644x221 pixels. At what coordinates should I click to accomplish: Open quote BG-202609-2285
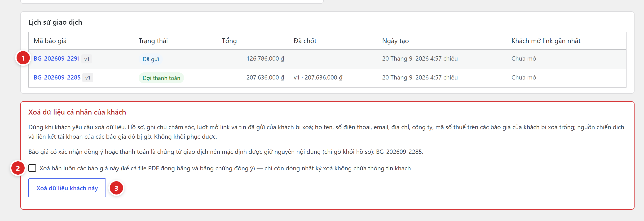click(57, 78)
